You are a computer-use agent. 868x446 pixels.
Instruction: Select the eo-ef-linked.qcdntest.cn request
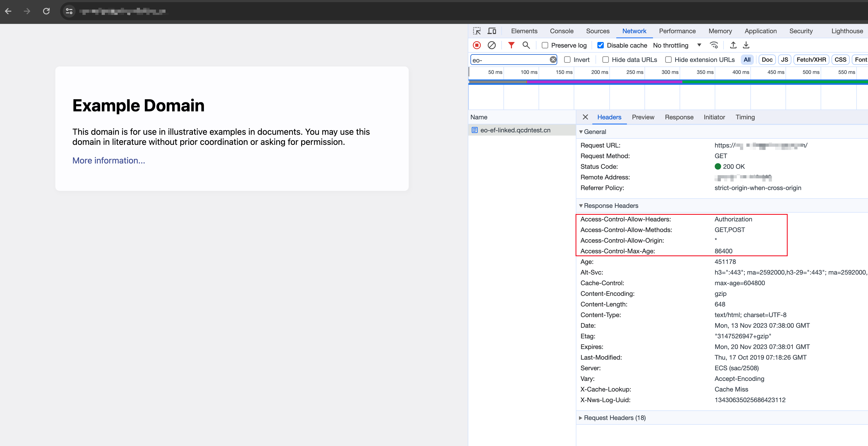[x=515, y=130]
